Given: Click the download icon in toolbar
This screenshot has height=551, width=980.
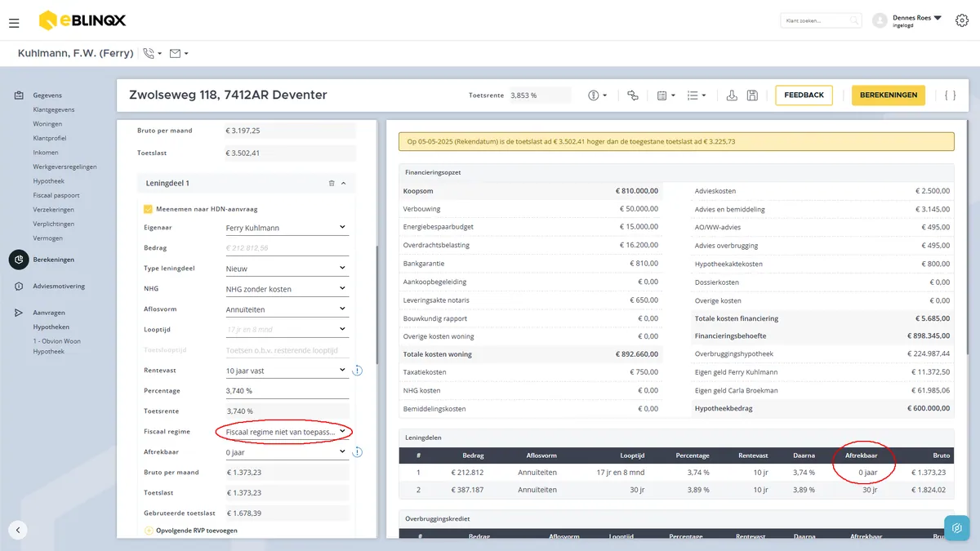Looking at the screenshot, I should point(733,96).
